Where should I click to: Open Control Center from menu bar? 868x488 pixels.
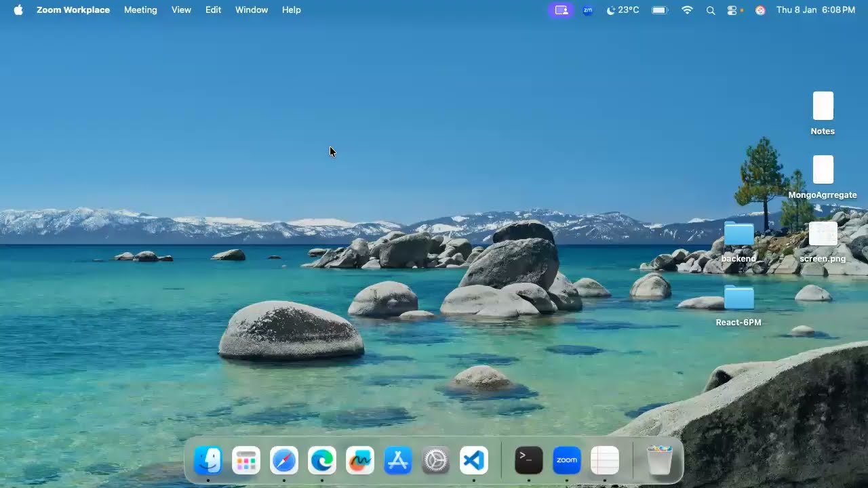(732, 10)
